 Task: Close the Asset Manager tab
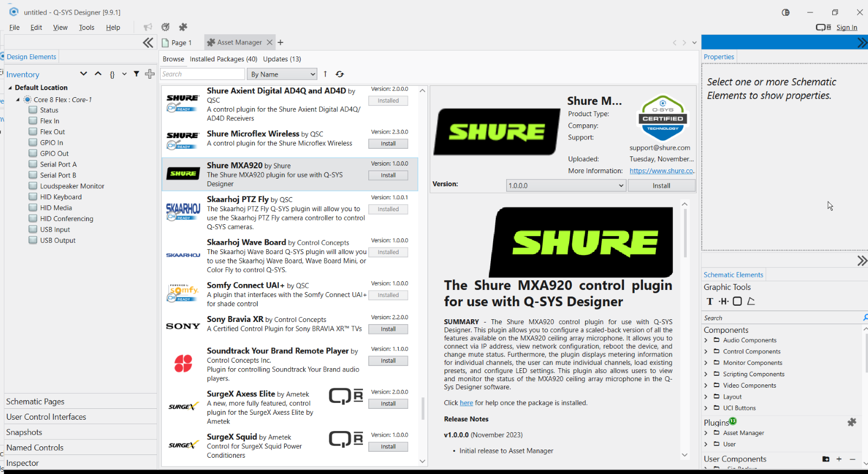(269, 42)
